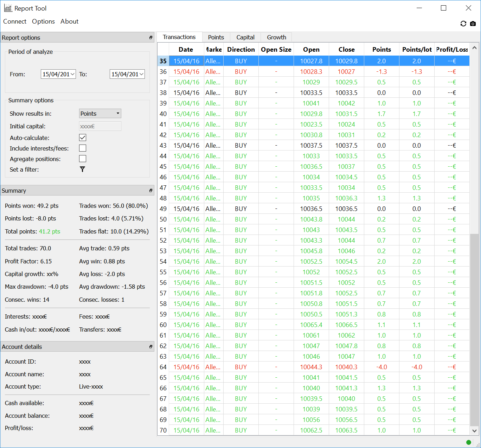Click the refresh icon in top-right
Image resolution: width=481 pixels, height=448 pixels.
coord(463,24)
